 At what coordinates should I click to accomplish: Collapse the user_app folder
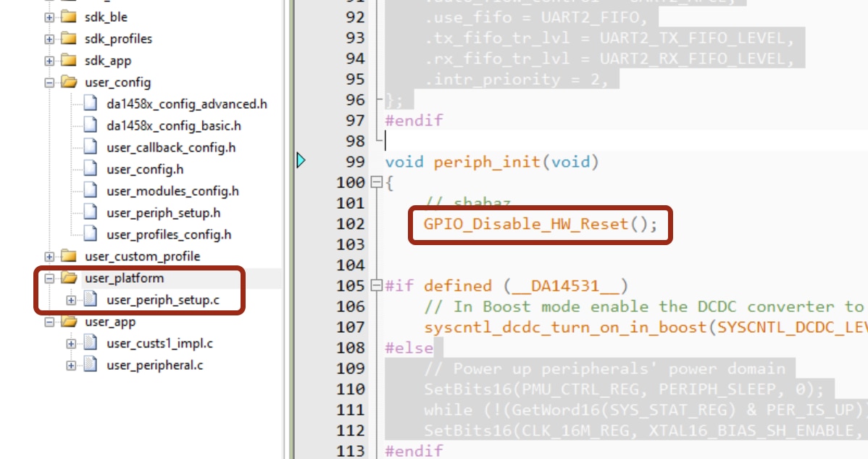(x=49, y=322)
